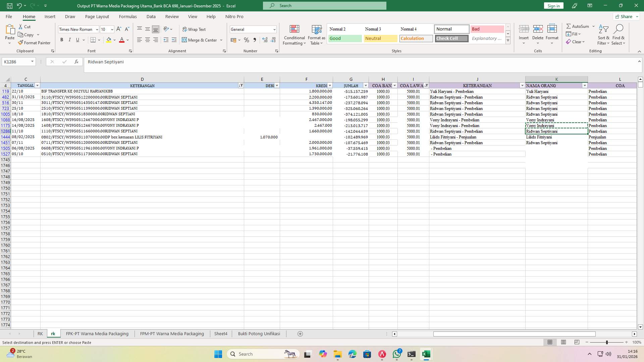Switch to the Formulas ribbon tab
Image resolution: width=644 pixels, height=362 pixels.
128,16
